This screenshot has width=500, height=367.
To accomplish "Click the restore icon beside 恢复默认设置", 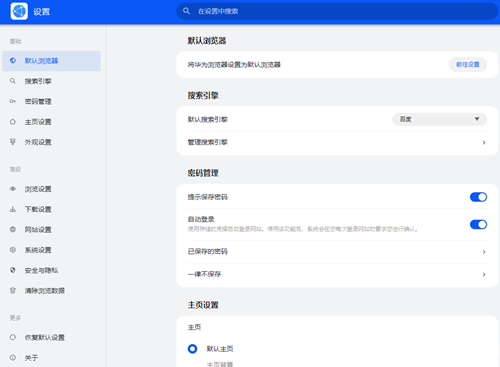I will [13, 337].
